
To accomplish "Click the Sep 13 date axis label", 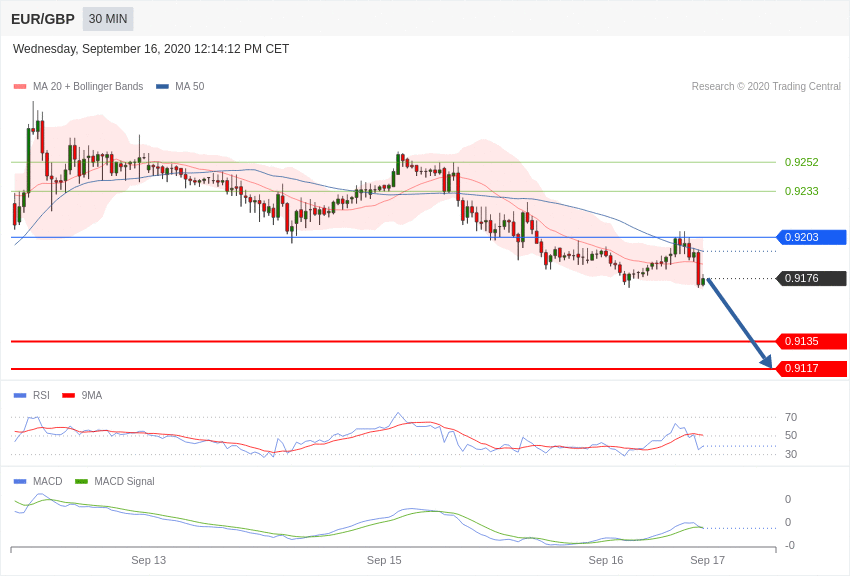I will [x=149, y=560].
